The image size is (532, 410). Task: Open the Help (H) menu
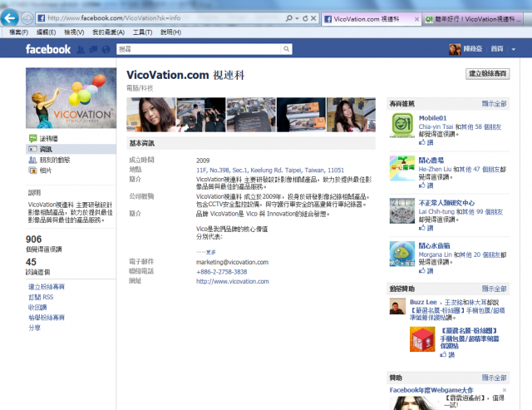point(170,32)
